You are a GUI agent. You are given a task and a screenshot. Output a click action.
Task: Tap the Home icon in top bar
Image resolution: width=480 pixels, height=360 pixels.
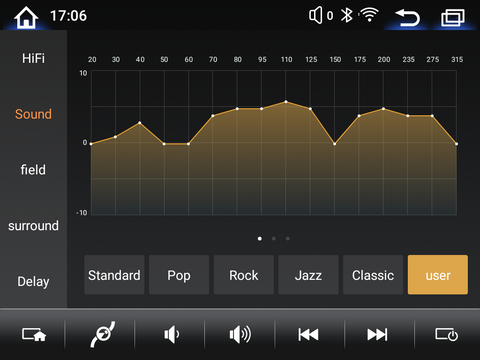(x=26, y=17)
